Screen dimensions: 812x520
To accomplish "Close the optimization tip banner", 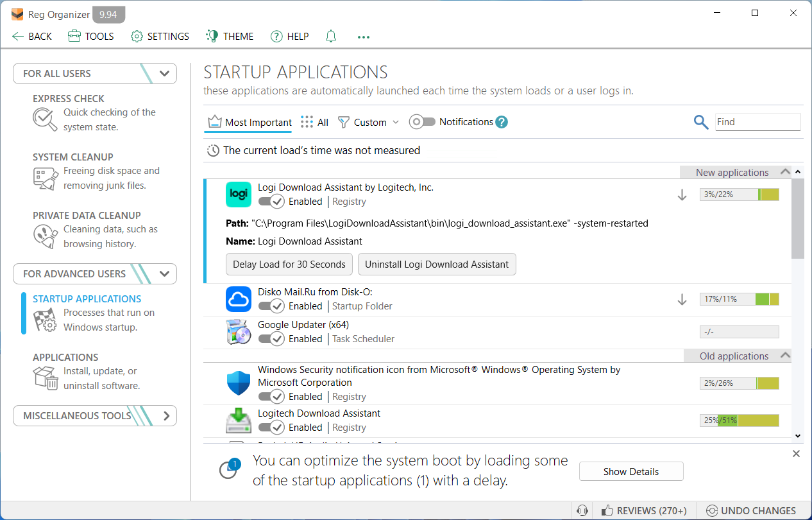I will [x=796, y=454].
